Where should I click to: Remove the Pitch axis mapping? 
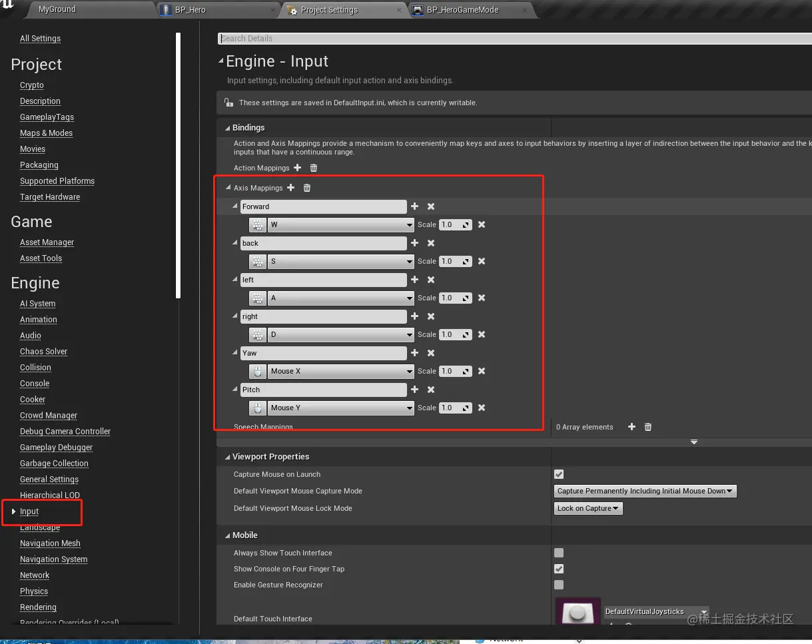(431, 390)
